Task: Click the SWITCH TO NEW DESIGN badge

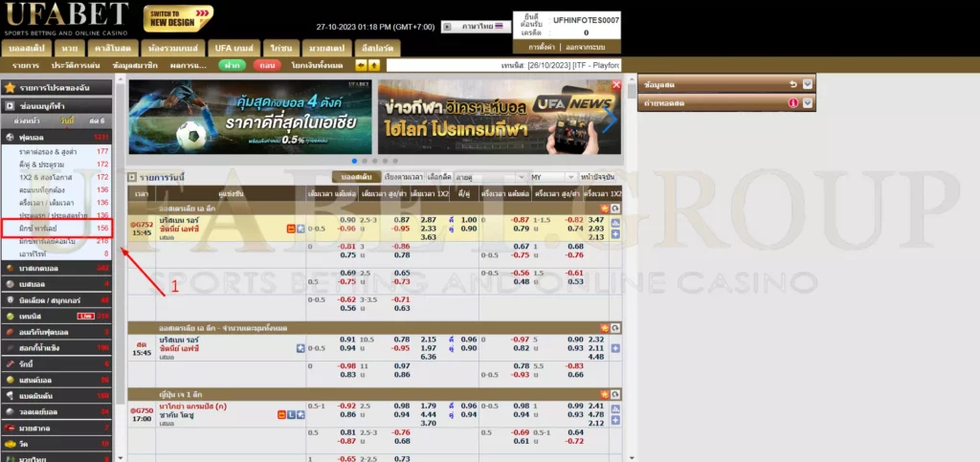Action: (x=178, y=18)
